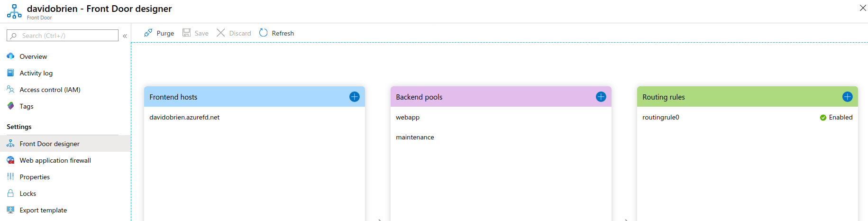
Task: Click the Overview cloud icon
Action: (10, 56)
